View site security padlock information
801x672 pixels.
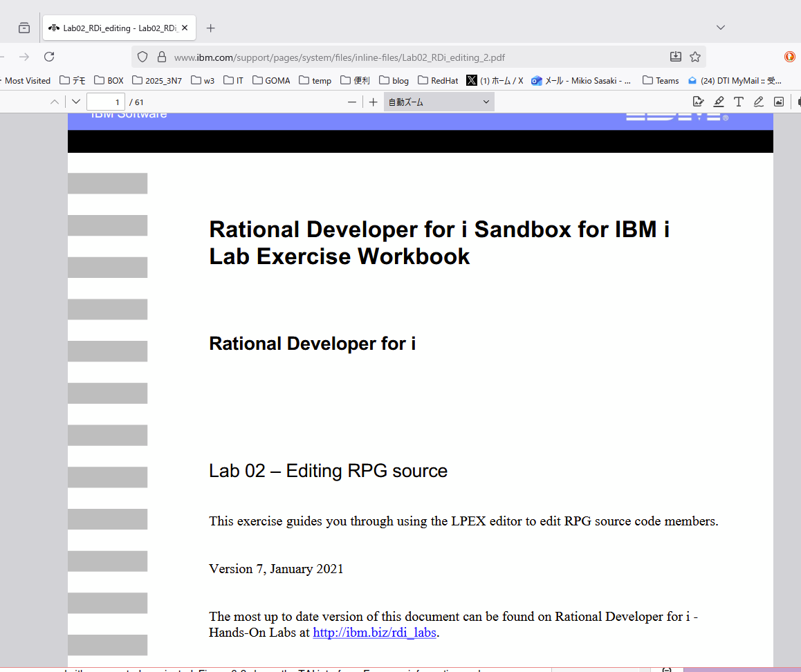pyautogui.click(x=161, y=57)
